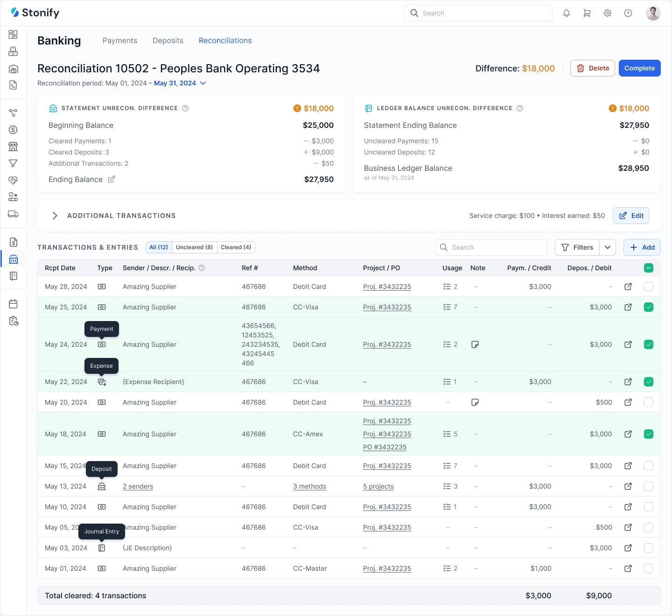Open the dropdown arrow next to Filters
Screen dimensions: 672x616
click(x=607, y=247)
